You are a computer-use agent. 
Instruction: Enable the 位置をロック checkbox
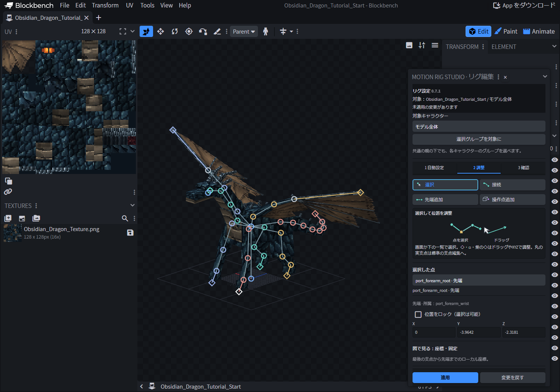pos(418,314)
